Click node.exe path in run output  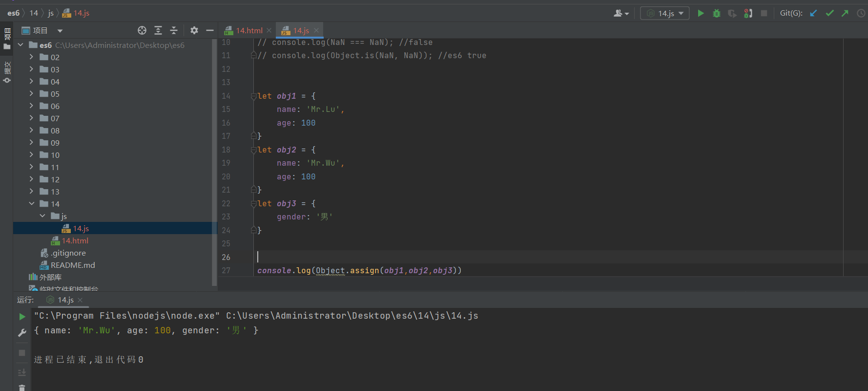(x=127, y=316)
